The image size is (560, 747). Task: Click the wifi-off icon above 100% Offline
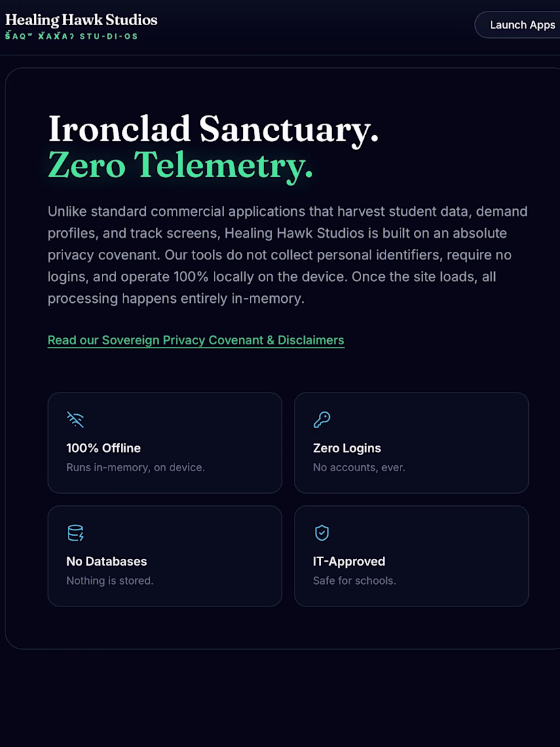click(75, 420)
